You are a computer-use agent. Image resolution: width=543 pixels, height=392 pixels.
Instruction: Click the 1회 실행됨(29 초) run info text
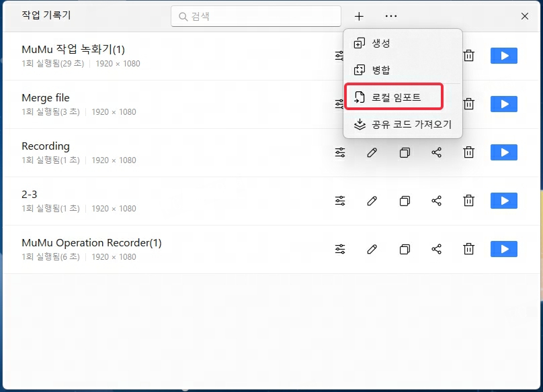(52, 64)
